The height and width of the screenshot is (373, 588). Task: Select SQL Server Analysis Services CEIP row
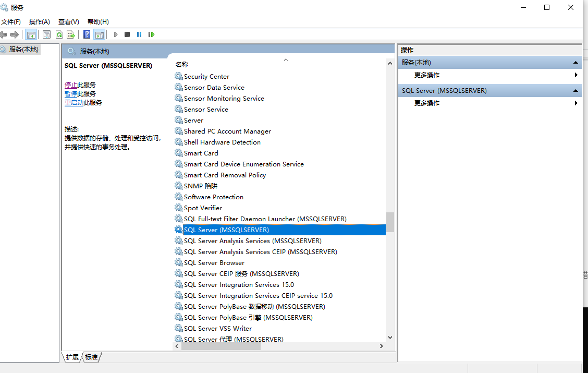(260, 251)
